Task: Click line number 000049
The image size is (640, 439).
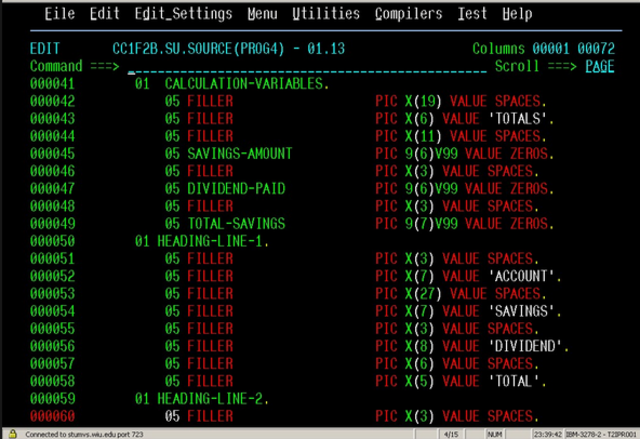Action: point(52,224)
